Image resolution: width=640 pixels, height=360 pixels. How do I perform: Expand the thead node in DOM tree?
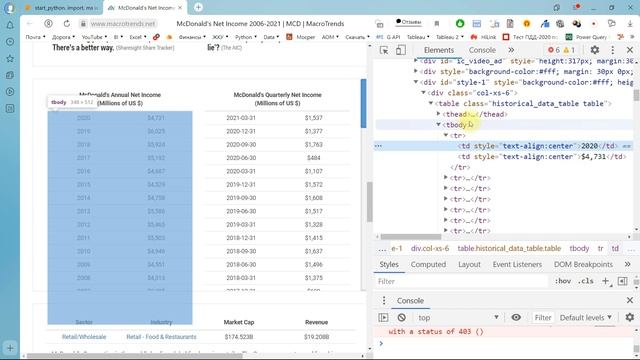coord(438,114)
